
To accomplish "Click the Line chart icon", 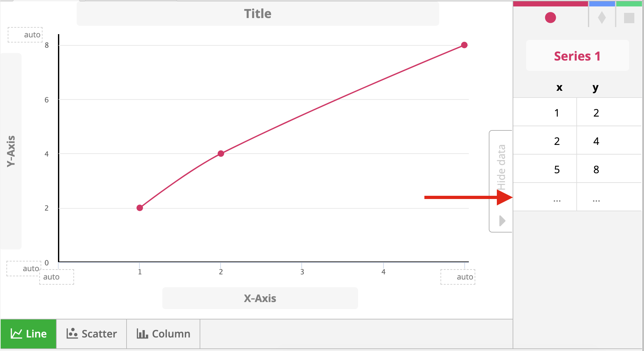I will click(x=16, y=334).
